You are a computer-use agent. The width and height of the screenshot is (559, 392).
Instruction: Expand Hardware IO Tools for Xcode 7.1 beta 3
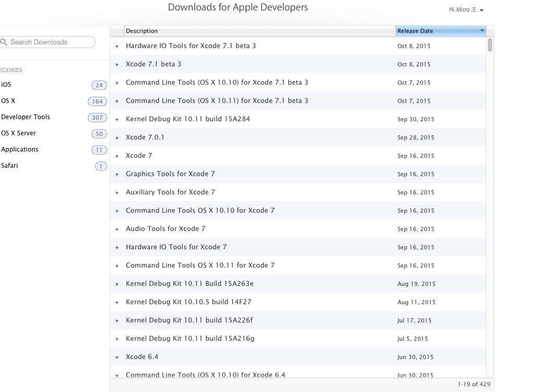117,47
